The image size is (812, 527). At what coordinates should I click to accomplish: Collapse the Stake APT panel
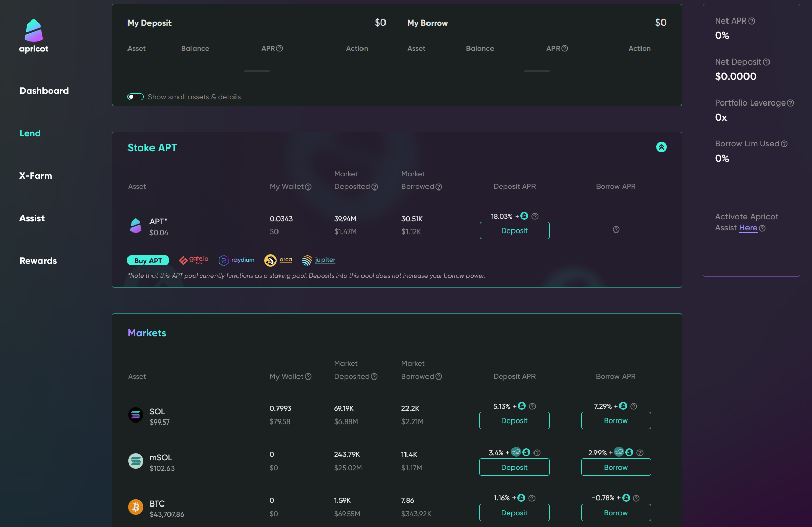[x=661, y=147]
